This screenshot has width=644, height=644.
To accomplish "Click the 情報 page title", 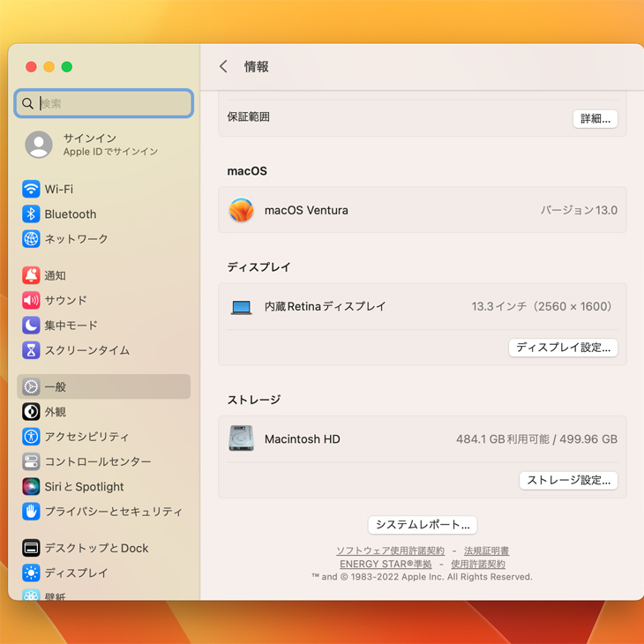I will [257, 66].
